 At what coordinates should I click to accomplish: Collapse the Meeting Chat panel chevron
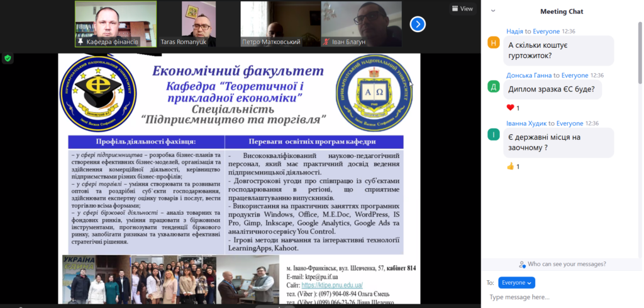(493, 11)
